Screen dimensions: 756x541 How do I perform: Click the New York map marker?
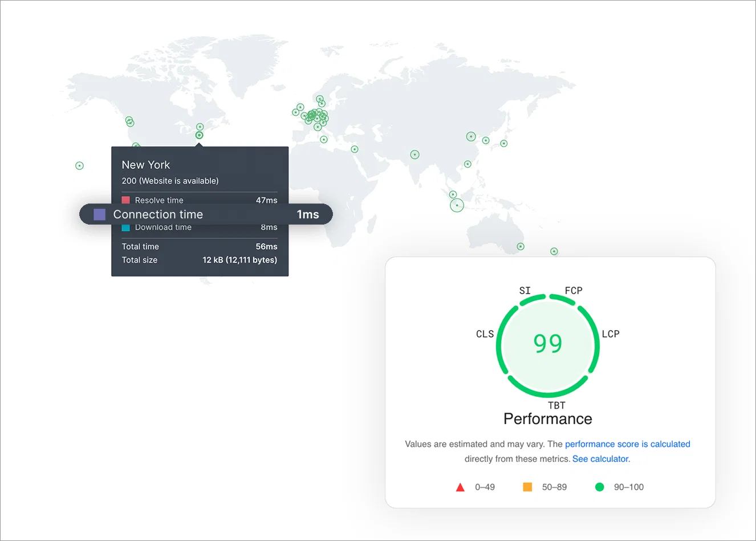pos(199,135)
